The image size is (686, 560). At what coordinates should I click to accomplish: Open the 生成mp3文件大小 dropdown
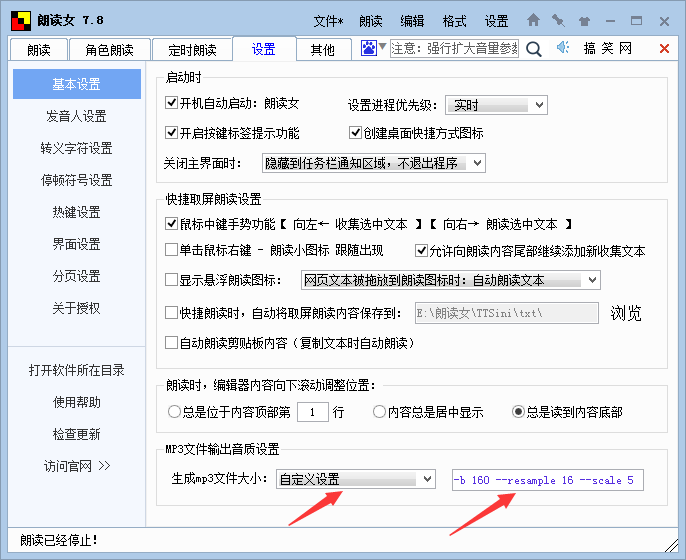coord(356,479)
